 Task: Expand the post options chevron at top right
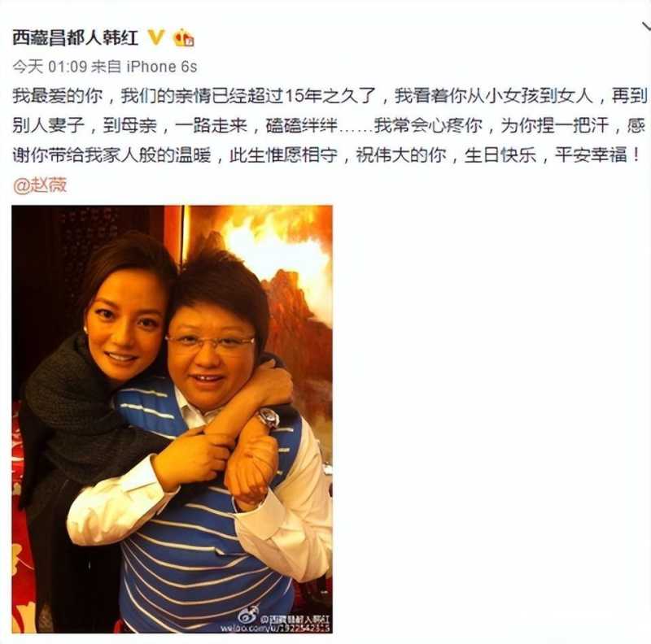click(x=646, y=27)
